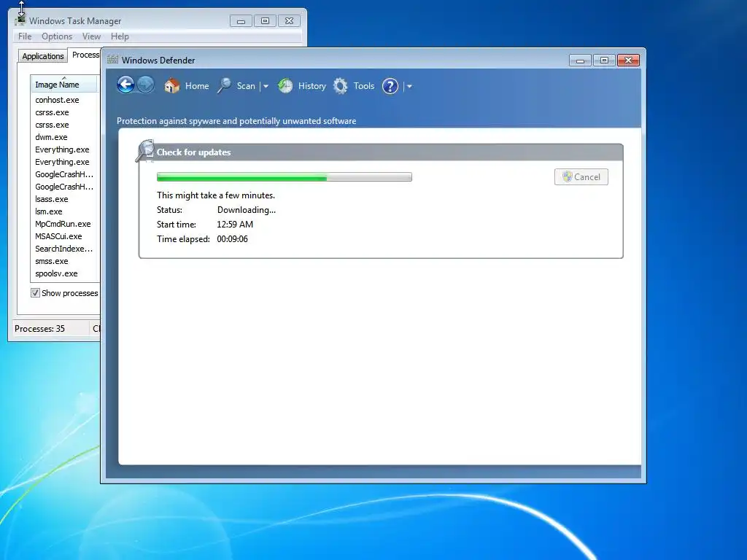Viewport: 747px width, 560px height.
Task: Click the Processes: 35 status bar entry
Action: pyautogui.click(x=39, y=329)
